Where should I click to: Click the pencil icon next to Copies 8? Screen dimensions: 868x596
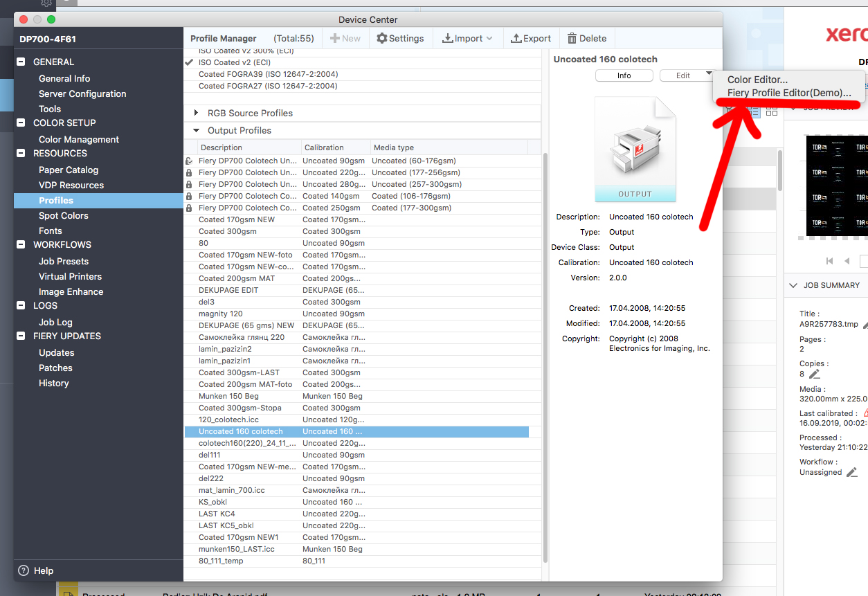point(815,374)
